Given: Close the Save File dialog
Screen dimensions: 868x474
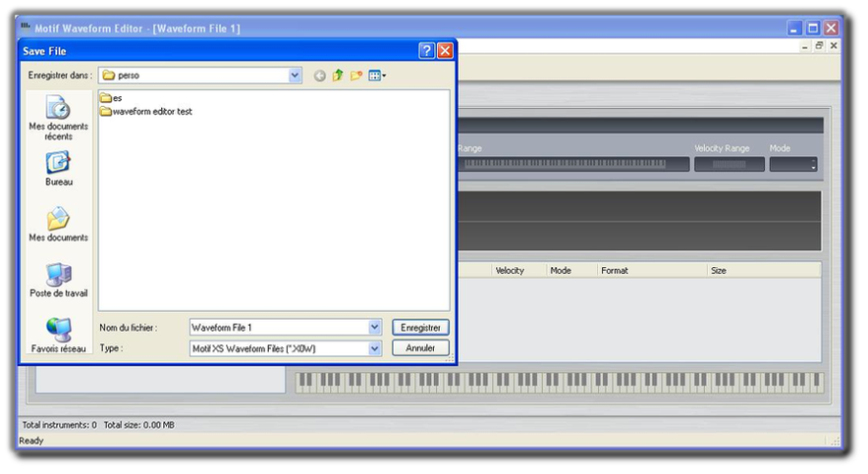Looking at the screenshot, I should pyautogui.click(x=445, y=51).
